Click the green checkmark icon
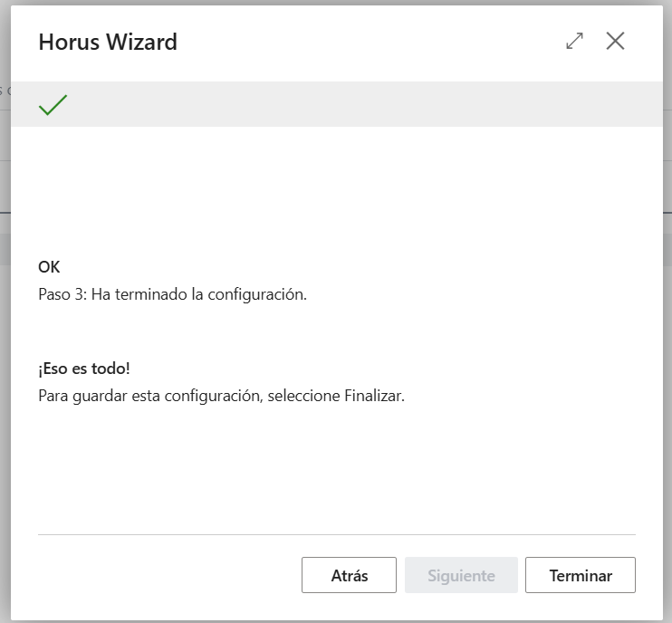 (53, 105)
